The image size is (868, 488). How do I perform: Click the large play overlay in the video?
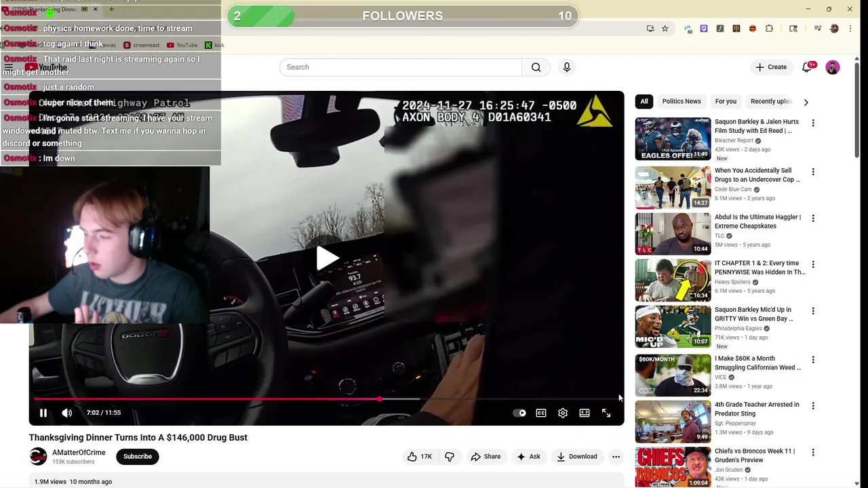327,258
